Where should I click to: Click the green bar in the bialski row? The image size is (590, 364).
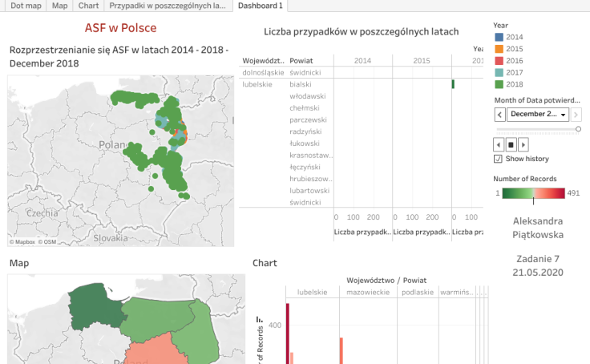pos(453,84)
